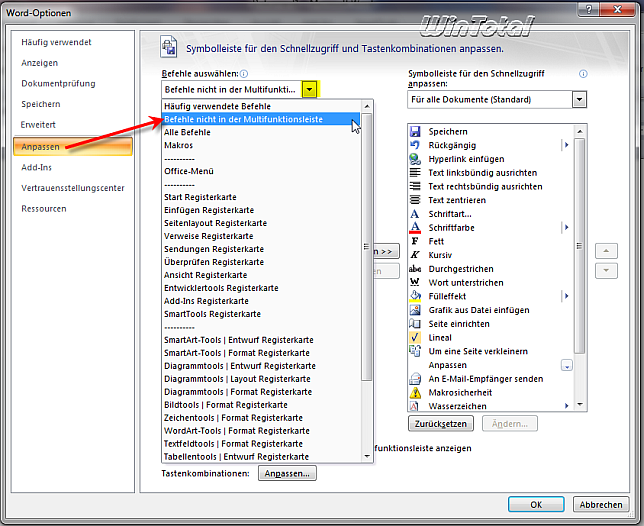Click the Um eine Seite verkleinern icon
Viewport: 644px width, 526px height.
coord(415,351)
